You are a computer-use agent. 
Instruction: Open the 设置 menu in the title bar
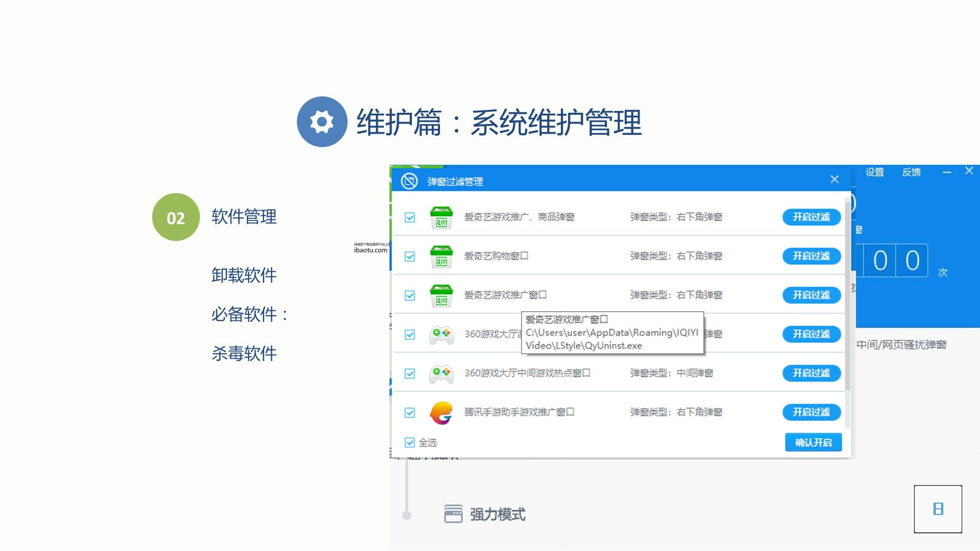click(875, 172)
